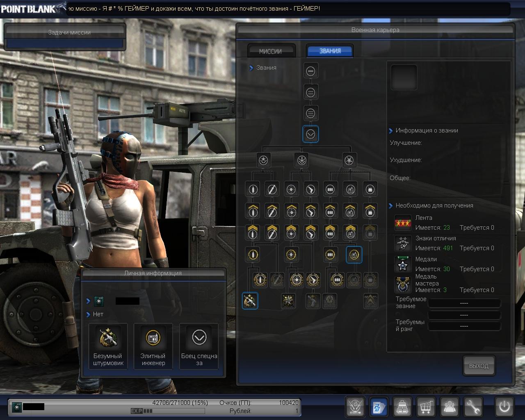
Task: Switch to the ЗВАНИЯ tab
Action: click(x=330, y=51)
